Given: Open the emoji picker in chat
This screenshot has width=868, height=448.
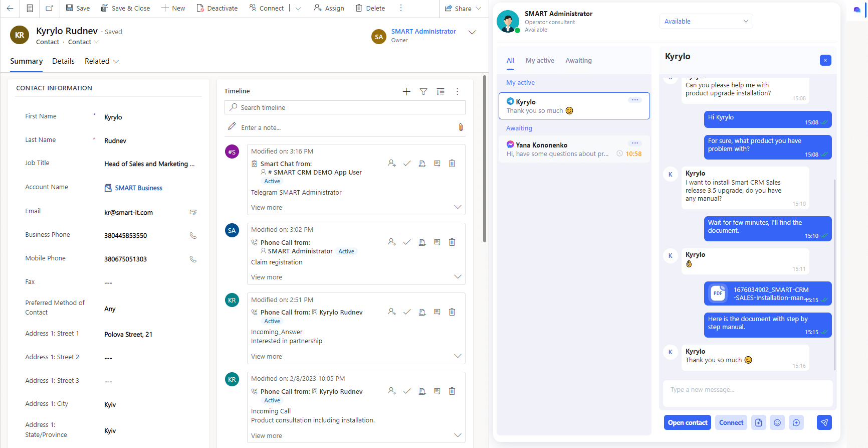Looking at the screenshot, I should (x=777, y=422).
